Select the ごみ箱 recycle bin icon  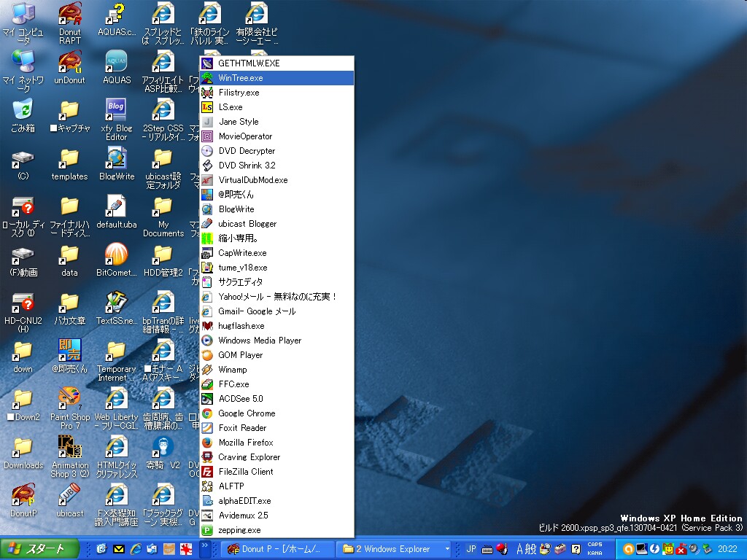(23, 116)
